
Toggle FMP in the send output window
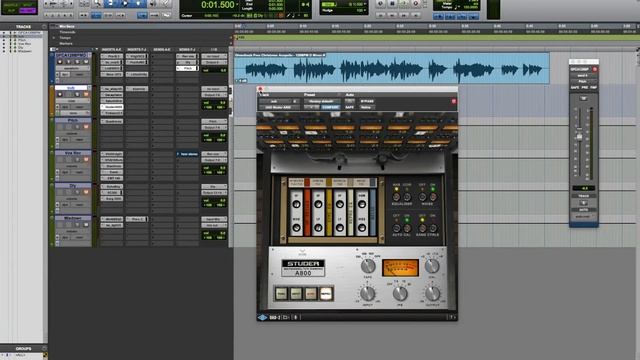[593, 87]
